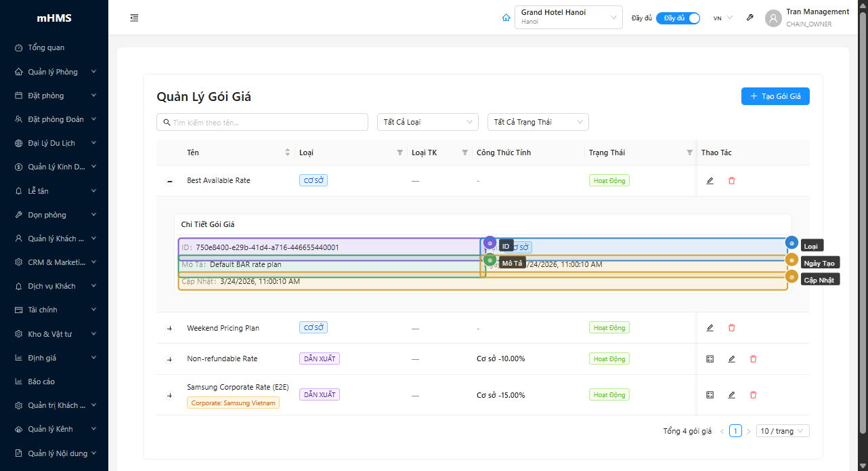868x471 pixels.
Task: Collapse the Best Available Rate row
Action: 170,181
